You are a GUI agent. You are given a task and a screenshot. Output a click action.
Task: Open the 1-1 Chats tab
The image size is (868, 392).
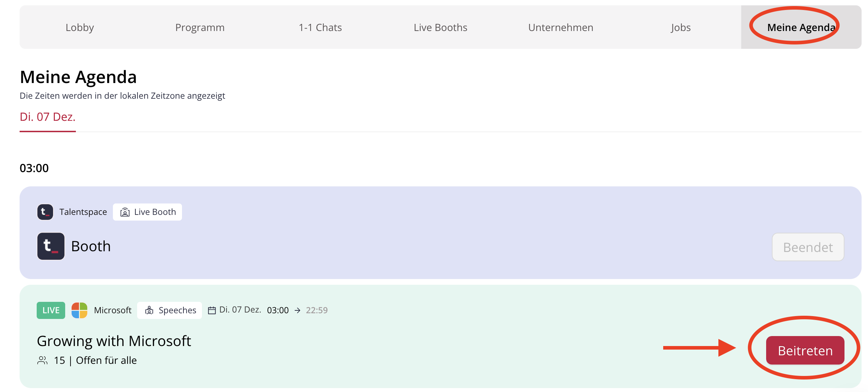[x=320, y=27]
